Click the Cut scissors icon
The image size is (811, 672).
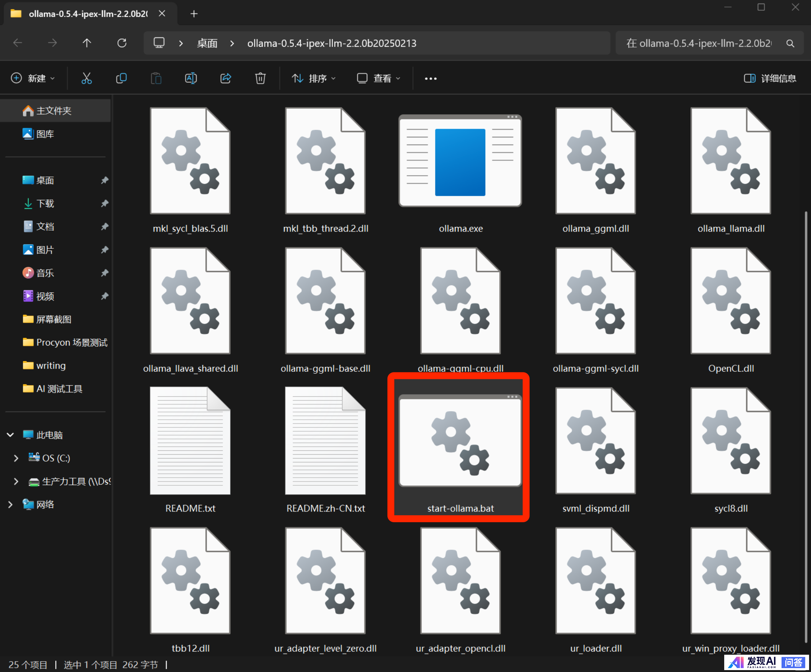pos(86,78)
